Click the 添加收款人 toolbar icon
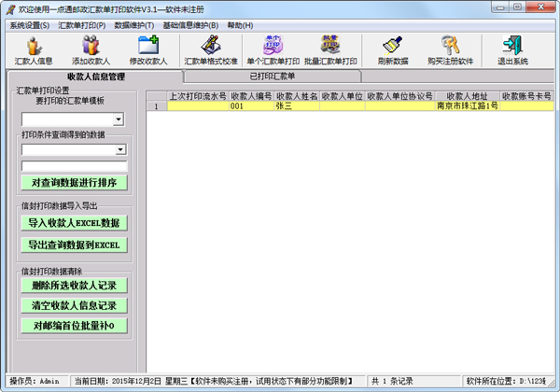The image size is (560, 392). 91,50
